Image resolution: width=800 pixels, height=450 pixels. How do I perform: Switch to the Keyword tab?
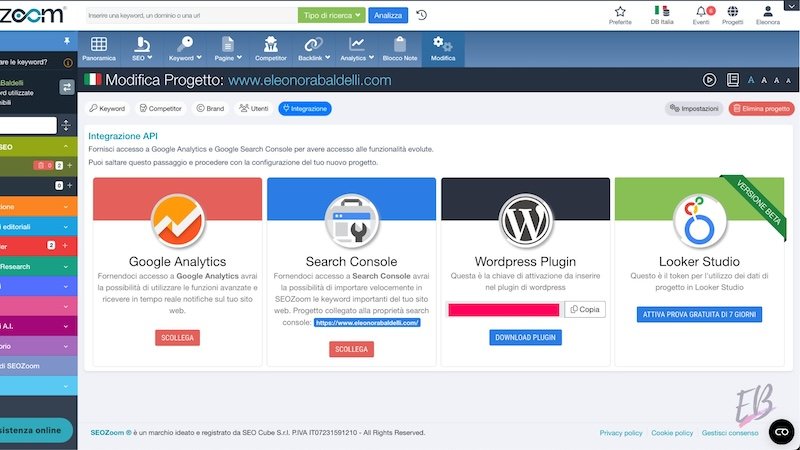coord(107,109)
